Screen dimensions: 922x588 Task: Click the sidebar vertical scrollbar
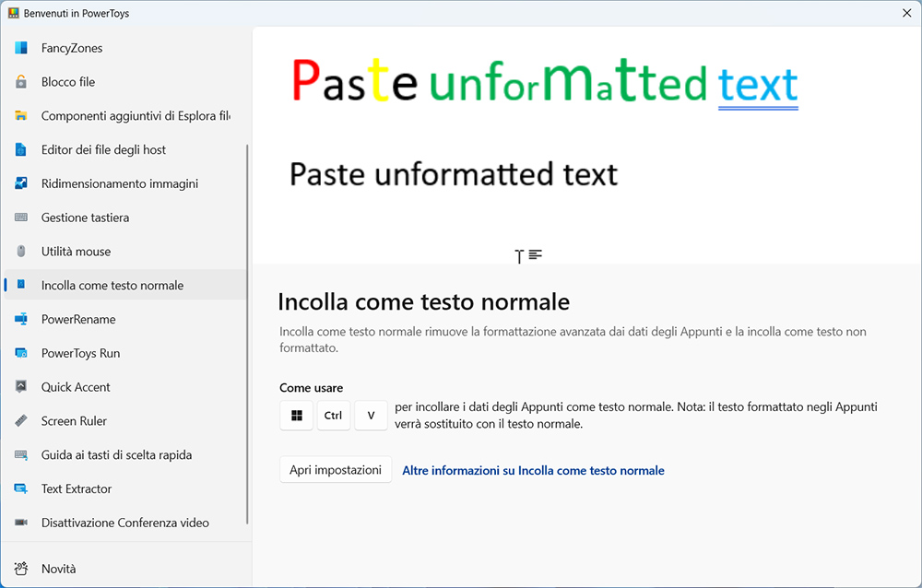pyautogui.click(x=247, y=334)
